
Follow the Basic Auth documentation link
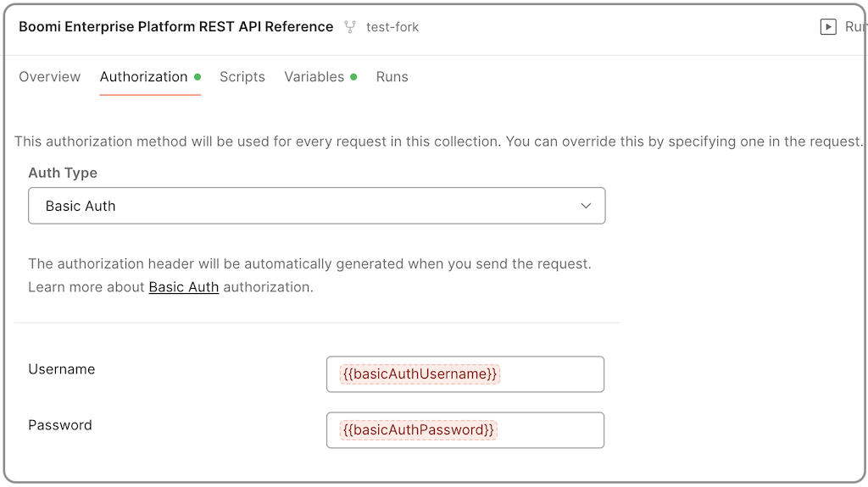pyautogui.click(x=184, y=287)
